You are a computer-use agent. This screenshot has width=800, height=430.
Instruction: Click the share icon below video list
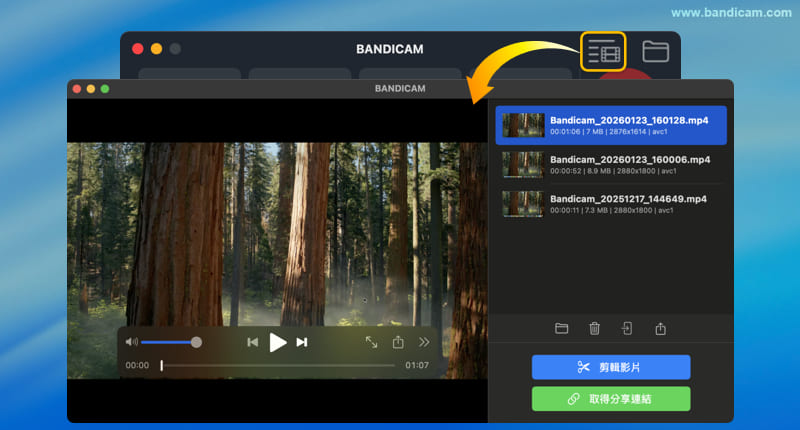[x=661, y=328]
